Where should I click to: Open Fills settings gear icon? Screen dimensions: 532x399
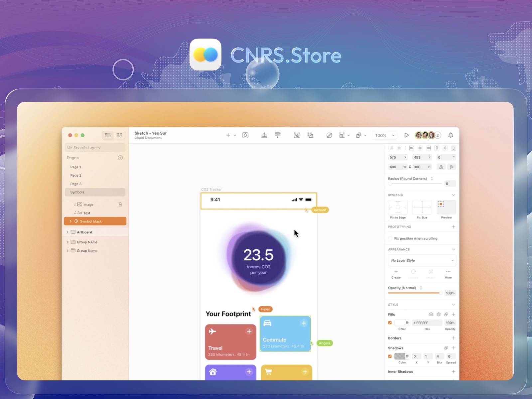(x=439, y=315)
